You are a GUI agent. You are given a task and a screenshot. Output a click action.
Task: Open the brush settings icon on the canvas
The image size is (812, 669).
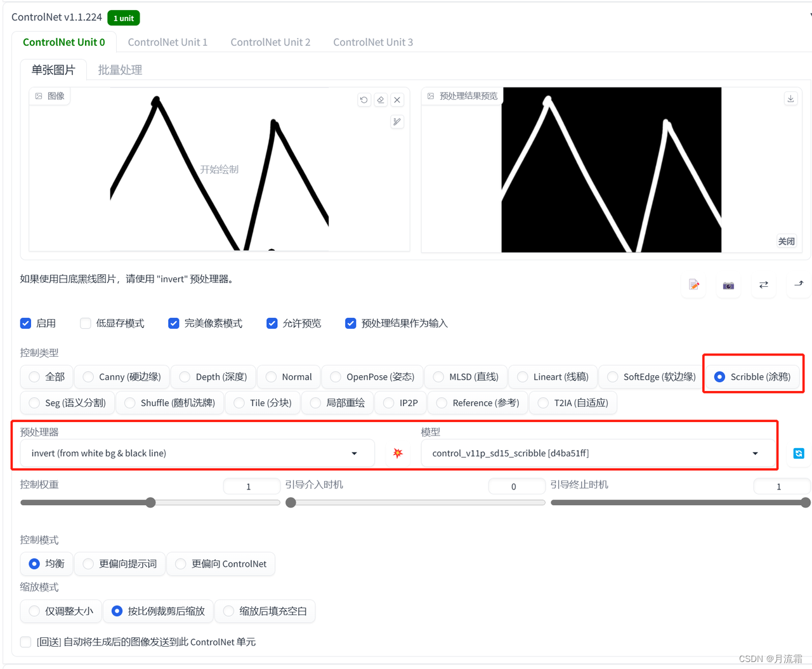397,122
